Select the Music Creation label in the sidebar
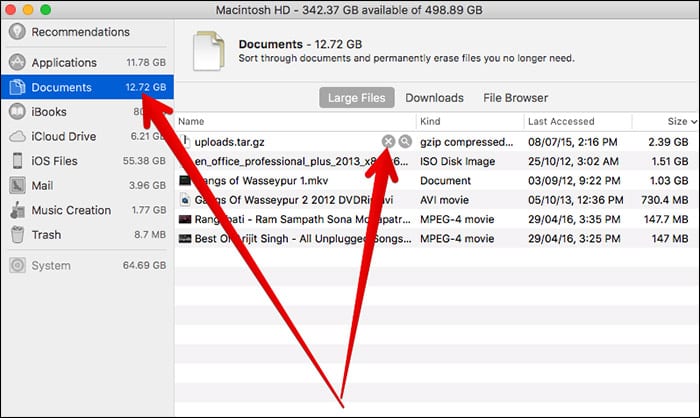Image resolution: width=700 pixels, height=418 pixels. pyautogui.click(x=71, y=210)
